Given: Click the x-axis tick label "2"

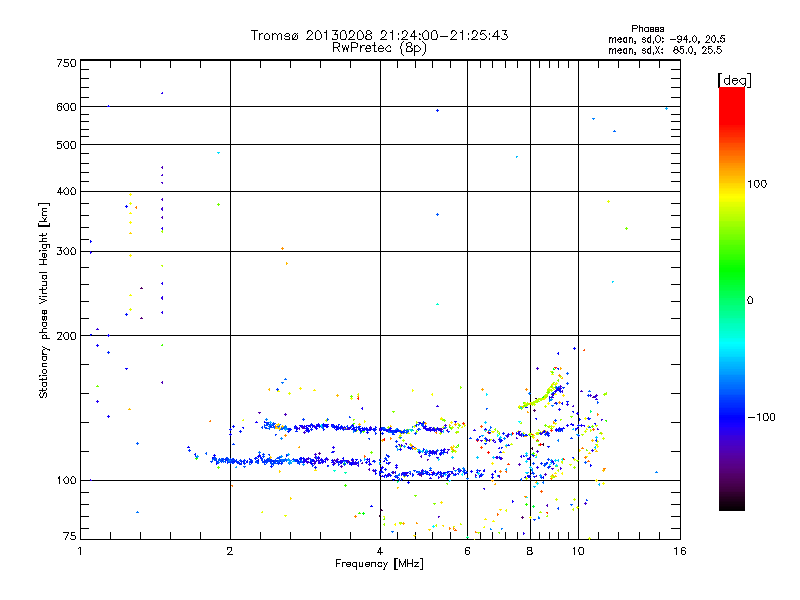Looking at the screenshot, I should click(x=230, y=551).
